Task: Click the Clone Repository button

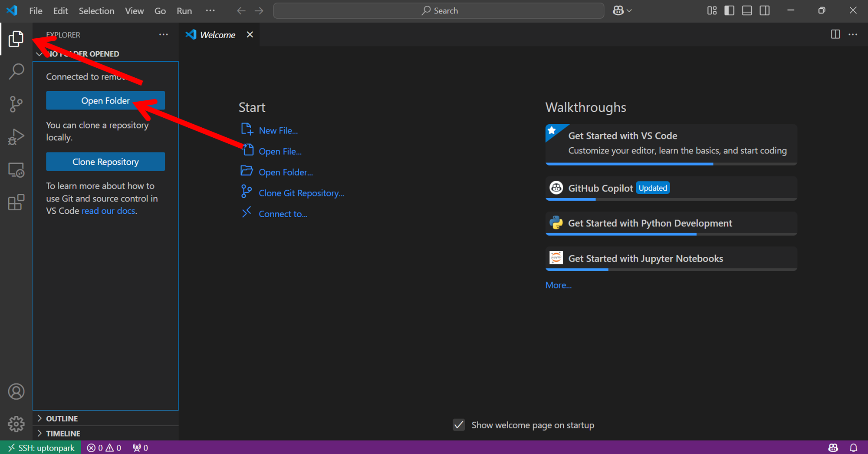Action: coord(105,162)
